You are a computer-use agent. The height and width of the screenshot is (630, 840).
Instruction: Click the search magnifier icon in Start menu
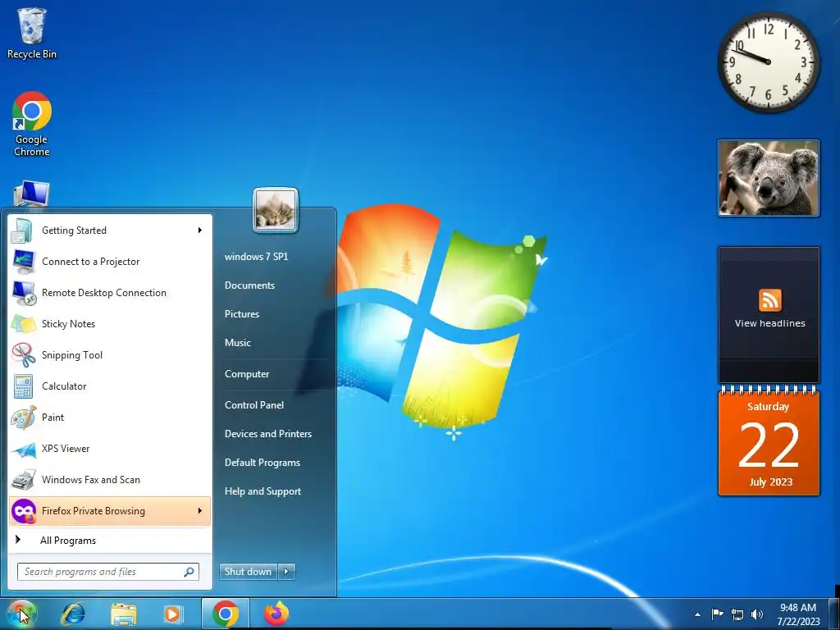click(189, 572)
